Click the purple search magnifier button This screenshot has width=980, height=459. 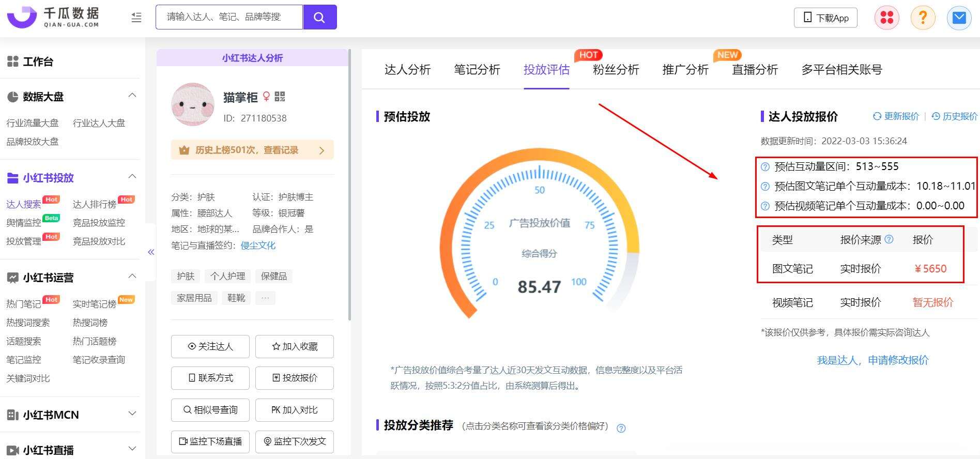coord(320,17)
